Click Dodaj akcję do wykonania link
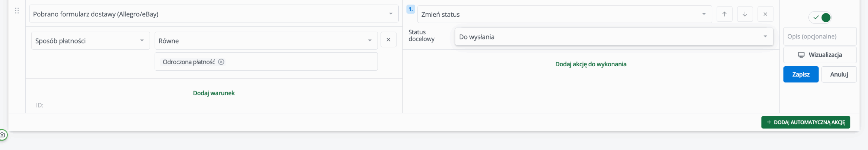Screen dimensions: 868x150 (x=591, y=64)
